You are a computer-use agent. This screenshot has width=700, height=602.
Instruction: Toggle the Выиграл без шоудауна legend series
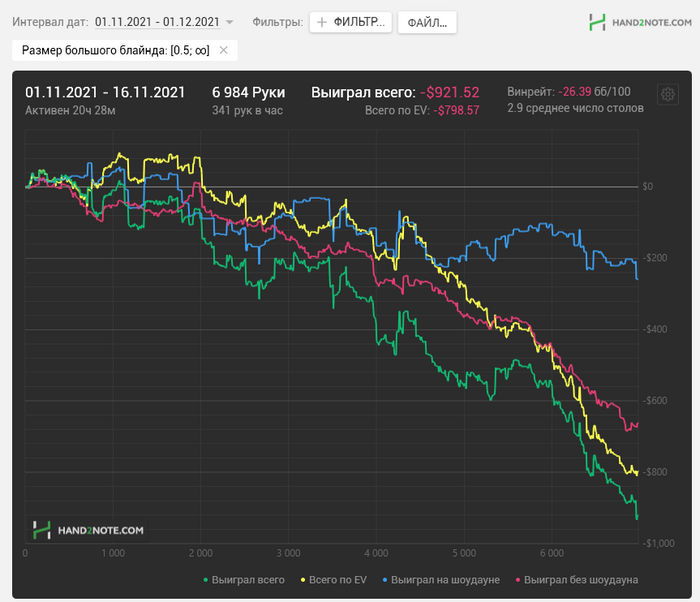click(x=577, y=580)
